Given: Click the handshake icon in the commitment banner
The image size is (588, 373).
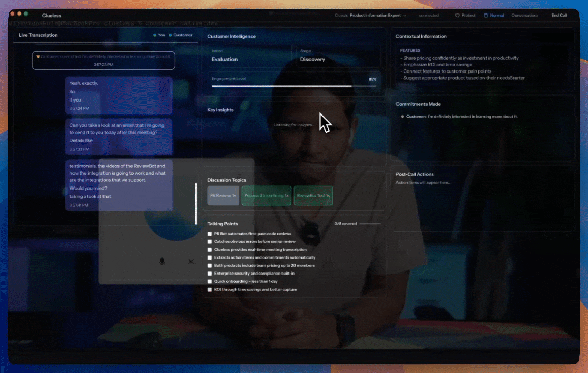Looking at the screenshot, I should click(38, 56).
